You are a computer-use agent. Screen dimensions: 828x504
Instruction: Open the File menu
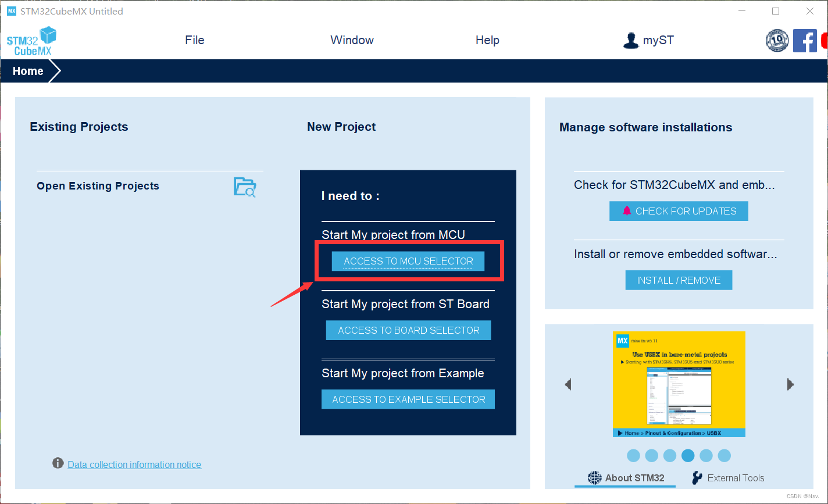pos(195,40)
